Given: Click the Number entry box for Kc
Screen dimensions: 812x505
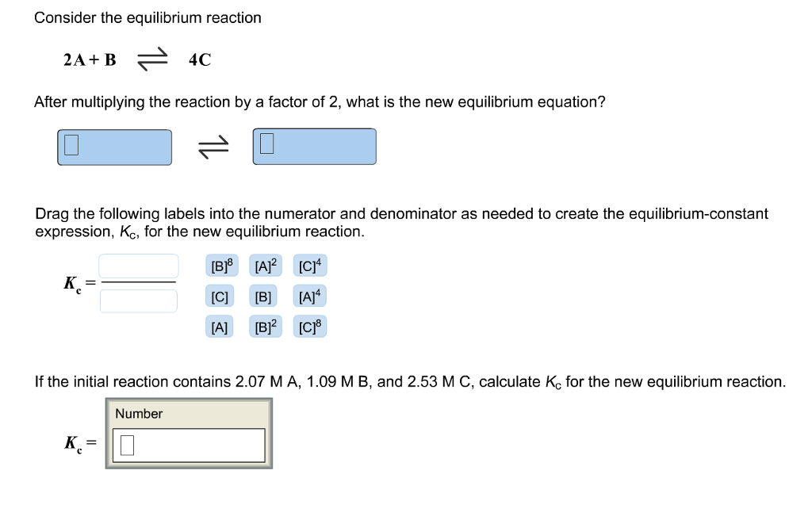Looking at the screenshot, I should (190, 445).
